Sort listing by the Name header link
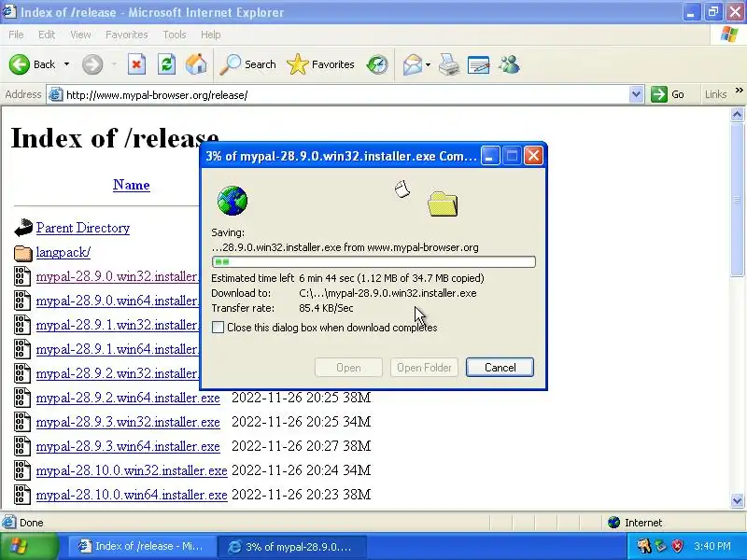This screenshot has height=560, width=747. tap(131, 185)
